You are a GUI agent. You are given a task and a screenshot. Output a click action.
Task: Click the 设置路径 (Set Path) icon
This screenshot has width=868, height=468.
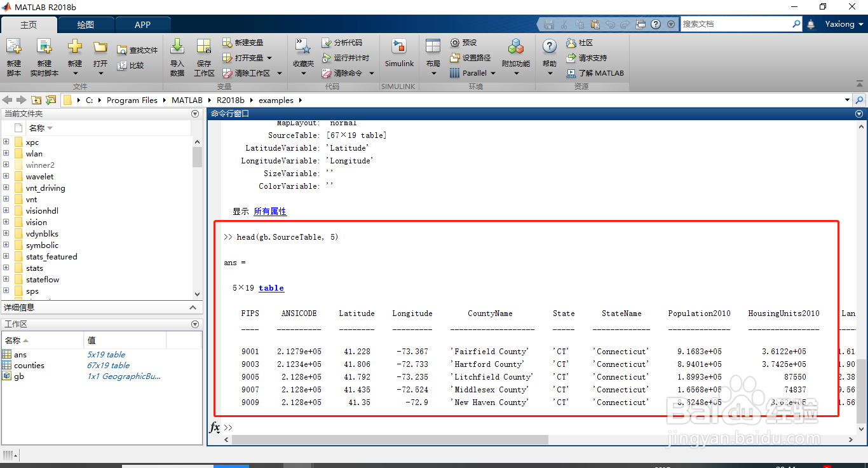pyautogui.click(x=455, y=58)
